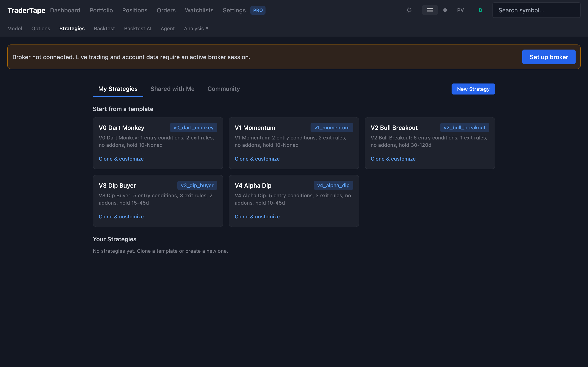The image size is (588, 367).
Task: Clone & customize V2 Bull Breakout template
Action: point(393,159)
